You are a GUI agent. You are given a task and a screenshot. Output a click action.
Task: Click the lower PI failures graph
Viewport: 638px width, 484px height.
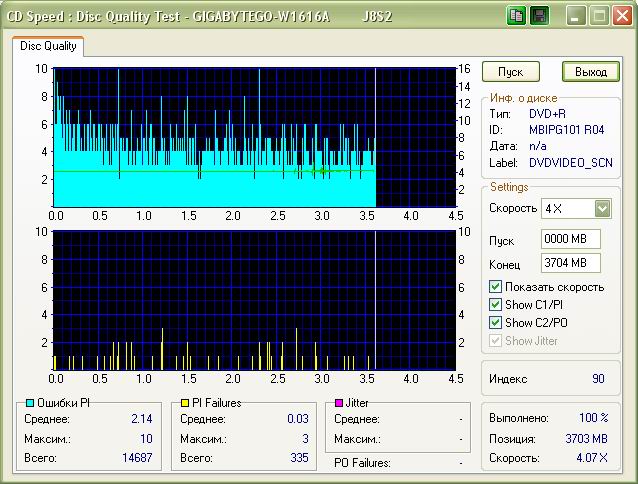coord(253,300)
